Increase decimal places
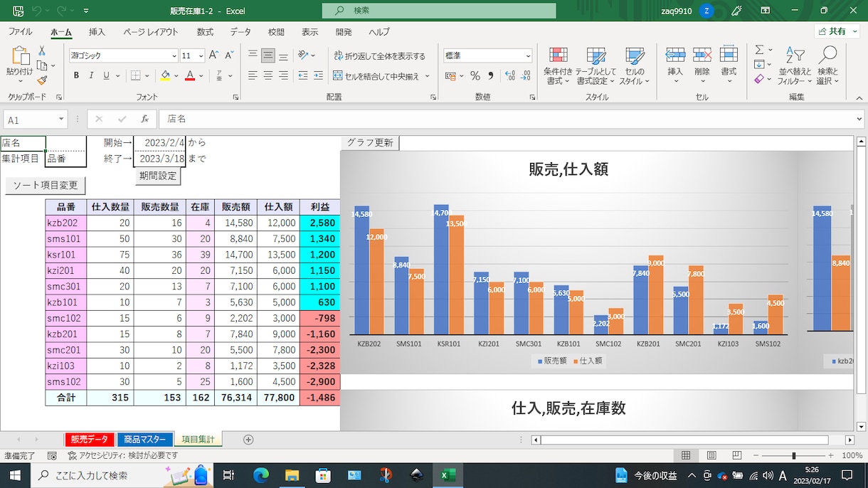This screenshot has width=868, height=488. [510, 75]
